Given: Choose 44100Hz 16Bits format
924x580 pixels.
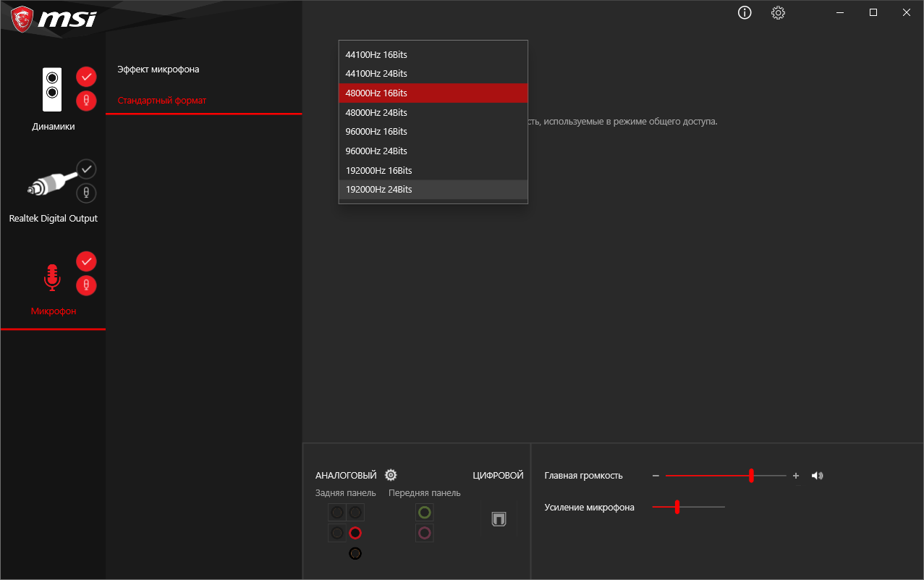Looking at the screenshot, I should click(433, 54).
